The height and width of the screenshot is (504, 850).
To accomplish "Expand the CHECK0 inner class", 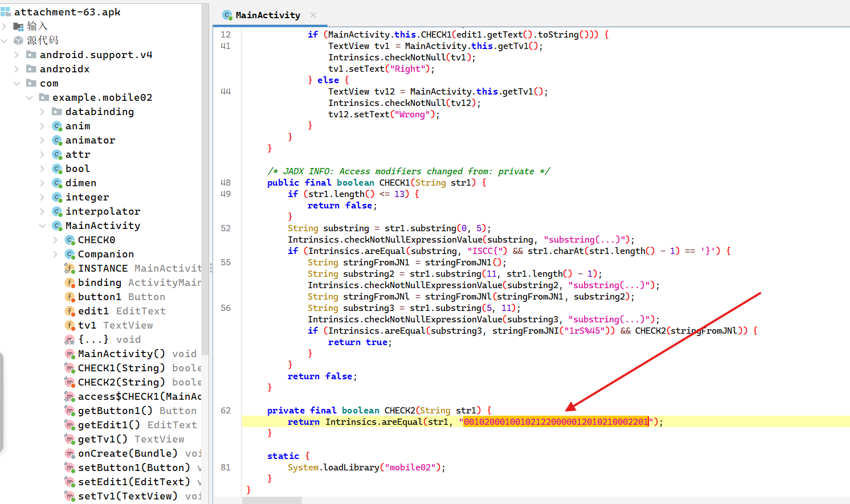I will (55, 240).
